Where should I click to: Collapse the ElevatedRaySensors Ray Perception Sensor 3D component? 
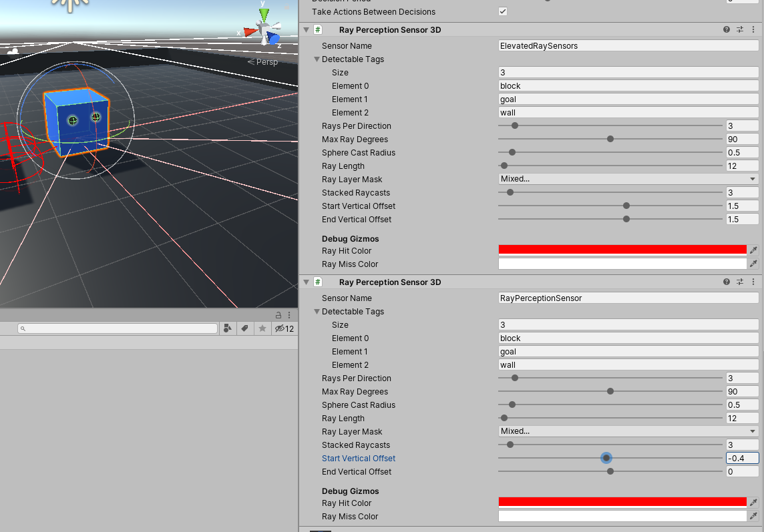(x=306, y=30)
